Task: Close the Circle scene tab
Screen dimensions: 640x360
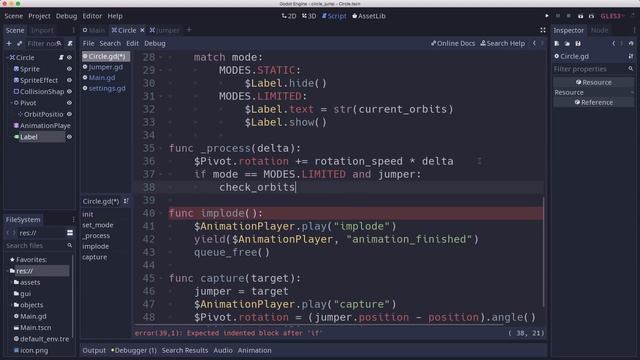Action: tap(142, 30)
